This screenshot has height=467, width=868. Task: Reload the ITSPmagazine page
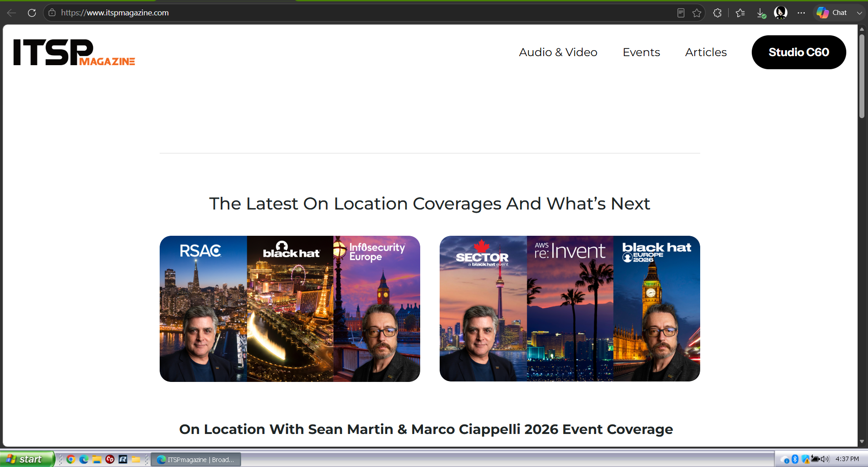click(32, 13)
